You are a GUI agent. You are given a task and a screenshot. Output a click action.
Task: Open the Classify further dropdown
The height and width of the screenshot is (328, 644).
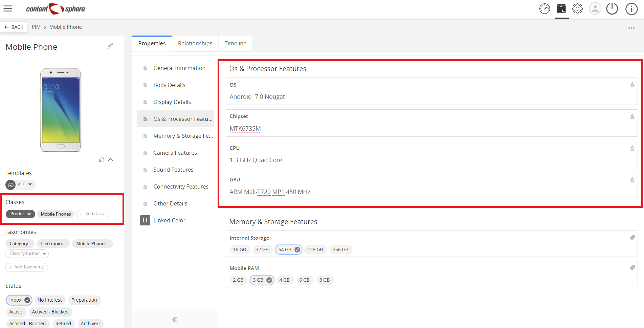click(x=27, y=254)
